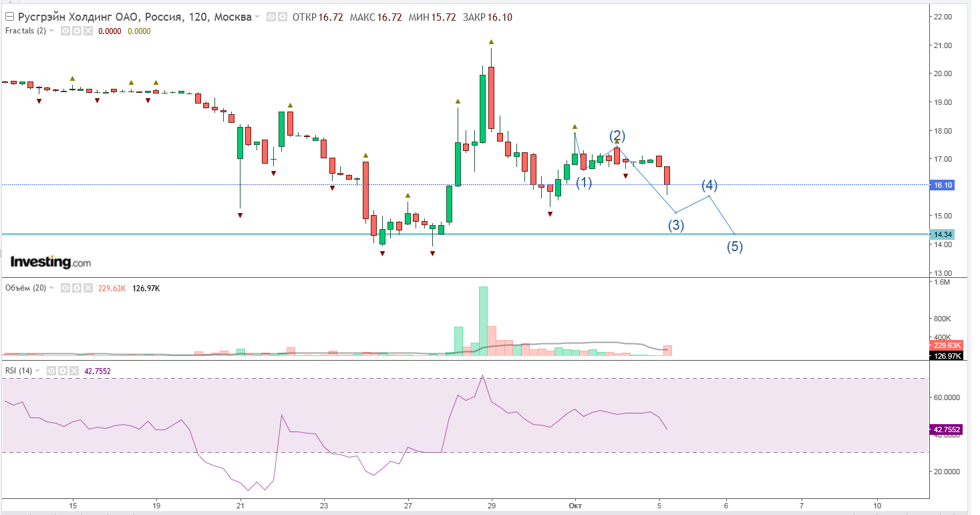Hide the Fractals indicator with eye icon
Viewport: 980px width, 515px height.
[65, 31]
